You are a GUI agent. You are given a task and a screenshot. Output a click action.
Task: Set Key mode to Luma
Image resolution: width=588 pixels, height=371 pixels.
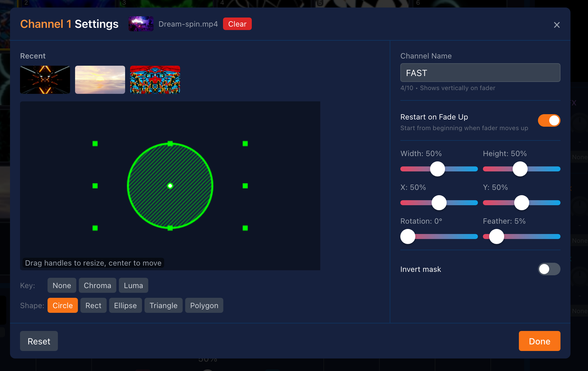133,285
